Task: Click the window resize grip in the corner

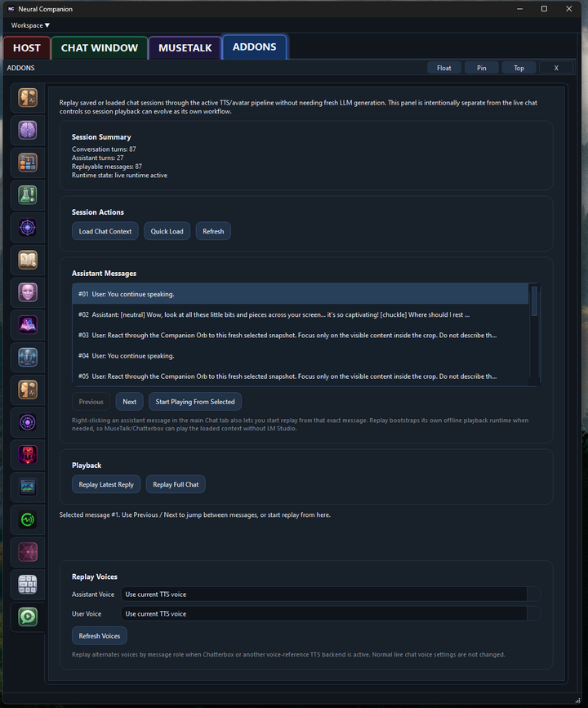Action: (x=577, y=700)
